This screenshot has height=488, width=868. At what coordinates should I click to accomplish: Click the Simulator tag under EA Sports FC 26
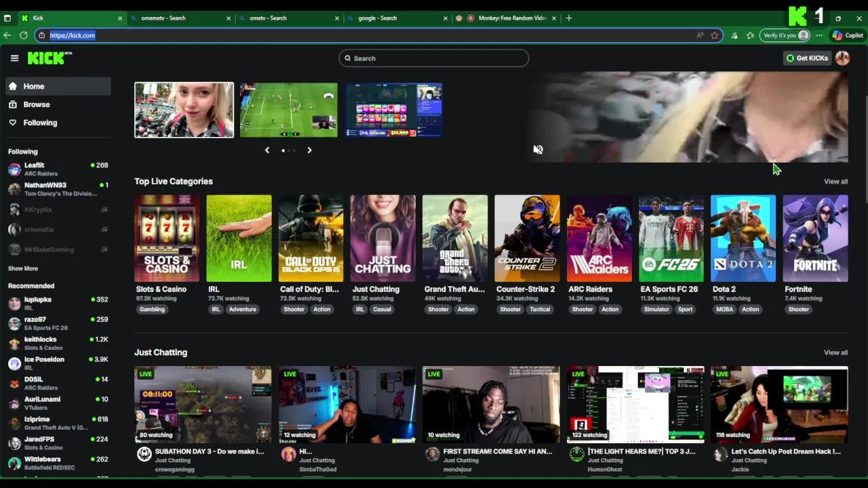656,309
